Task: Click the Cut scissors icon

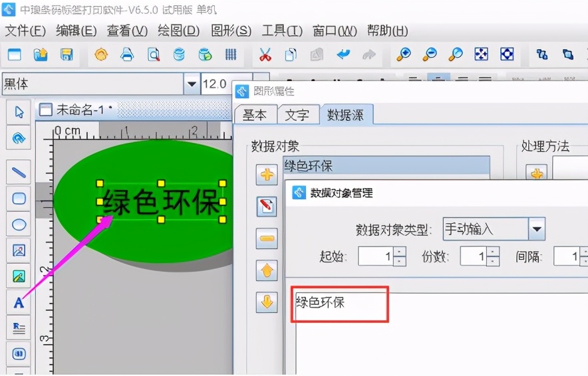Action: (x=265, y=54)
